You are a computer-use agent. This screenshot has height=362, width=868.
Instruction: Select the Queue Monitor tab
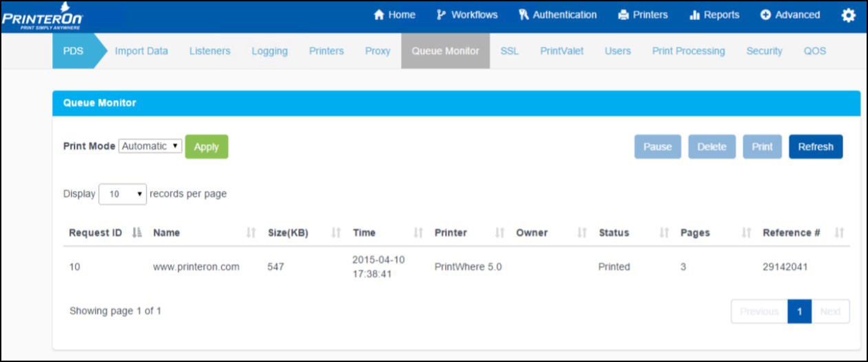click(446, 51)
